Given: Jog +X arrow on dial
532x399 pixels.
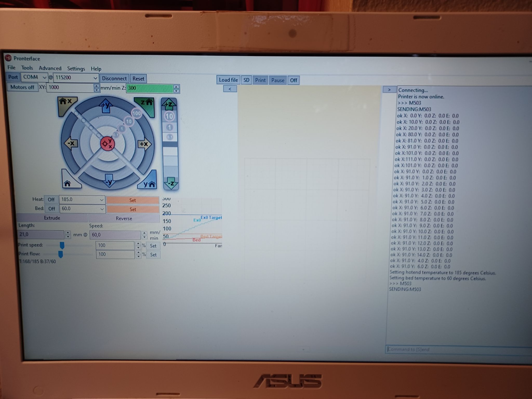Looking at the screenshot, I should pos(144,144).
